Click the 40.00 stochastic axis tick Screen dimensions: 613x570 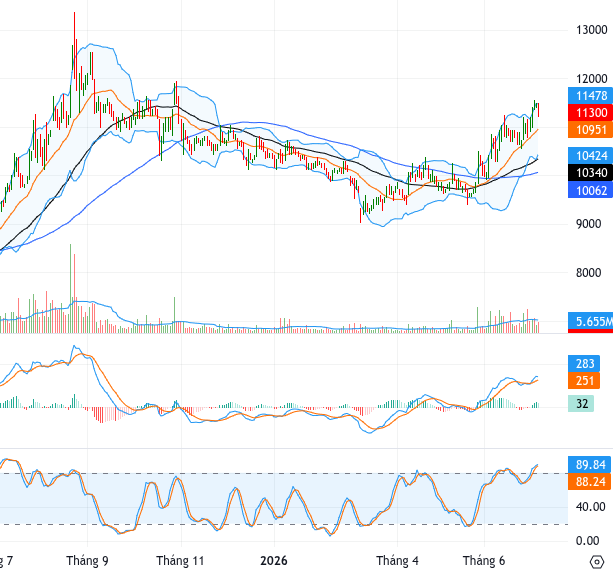click(x=591, y=507)
